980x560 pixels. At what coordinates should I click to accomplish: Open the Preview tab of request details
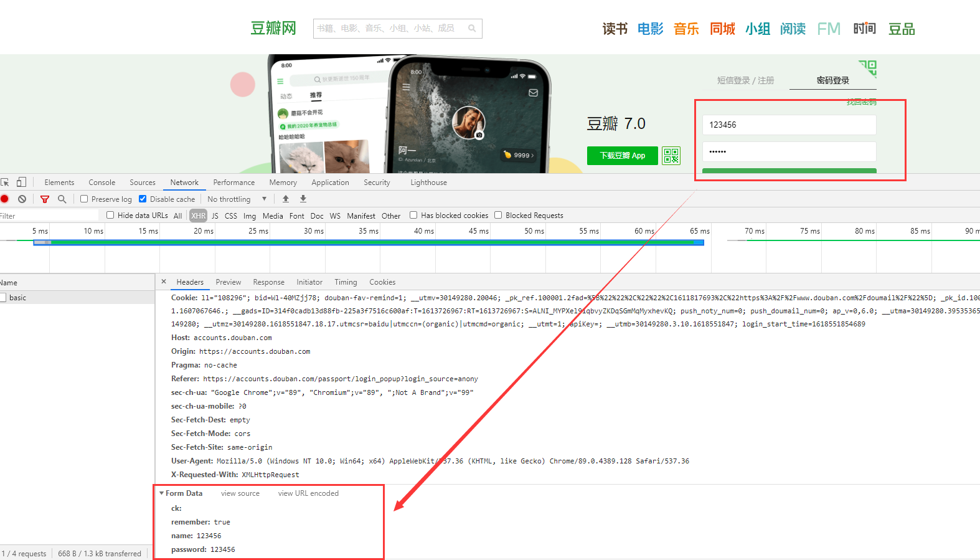229,282
